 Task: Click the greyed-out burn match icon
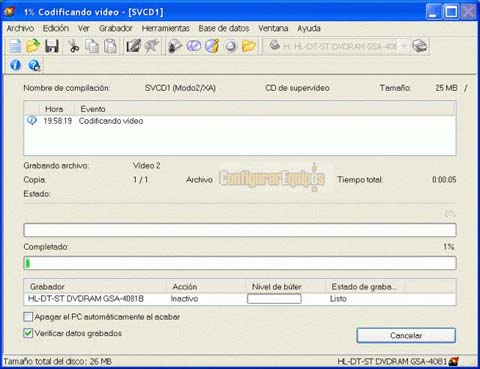[152, 46]
